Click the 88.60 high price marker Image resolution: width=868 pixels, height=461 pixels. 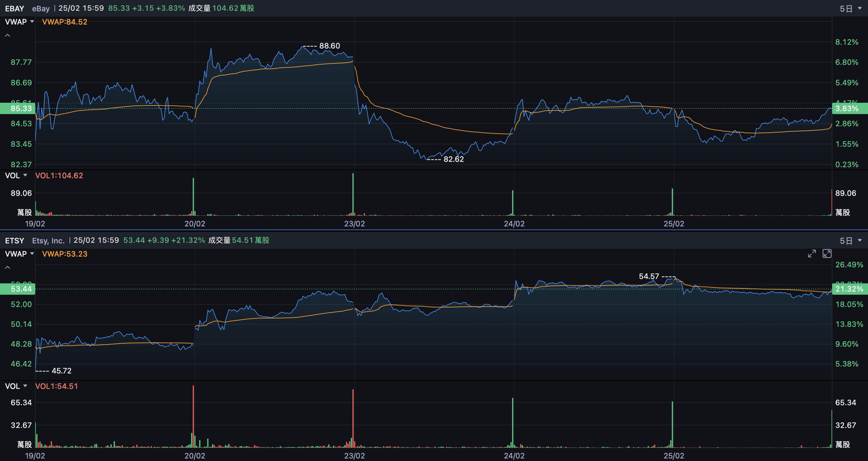[329, 46]
